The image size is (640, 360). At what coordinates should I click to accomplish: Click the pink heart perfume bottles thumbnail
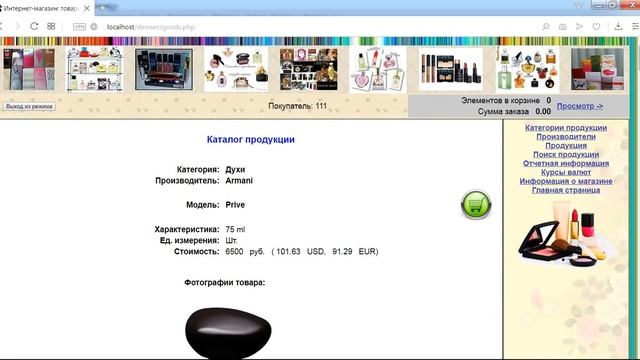tap(378, 69)
